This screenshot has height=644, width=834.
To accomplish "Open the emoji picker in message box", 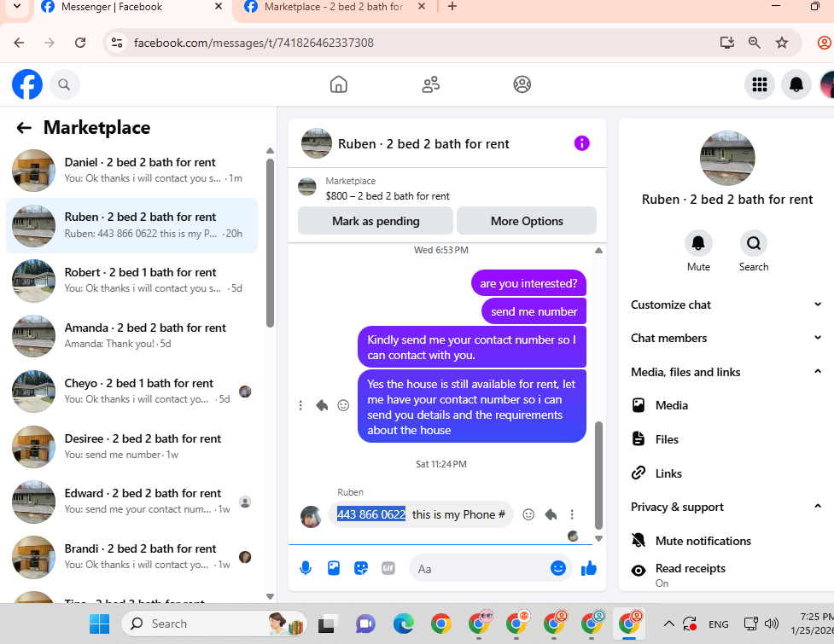I will point(557,569).
